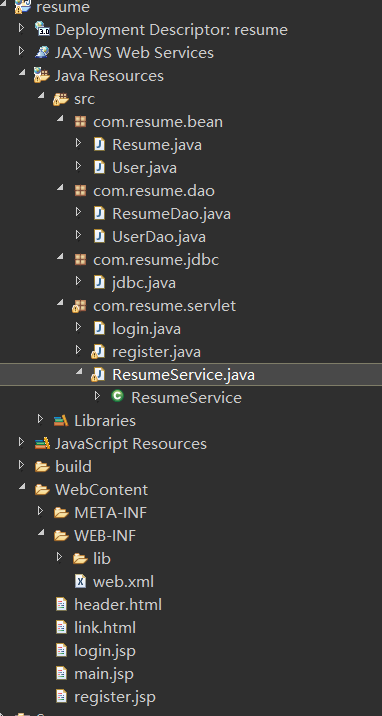Click the JavaScript Resources icon
The width and height of the screenshot is (382, 716).
42,443
